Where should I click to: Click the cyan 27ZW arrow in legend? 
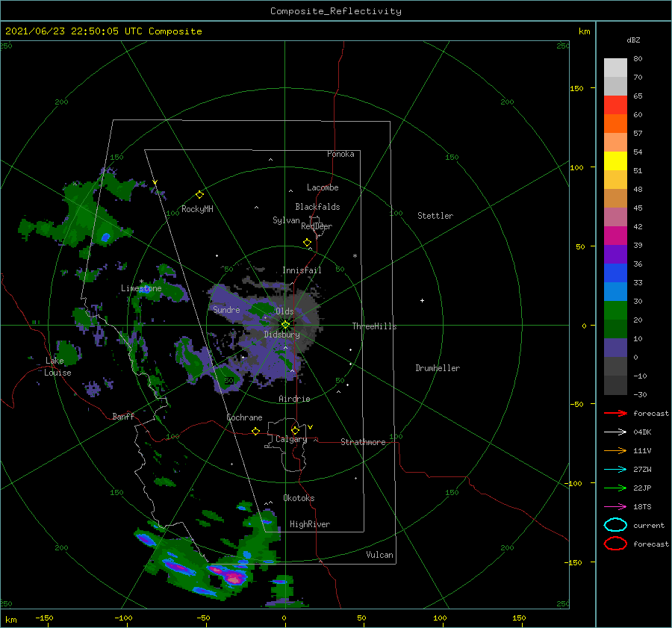click(x=615, y=470)
